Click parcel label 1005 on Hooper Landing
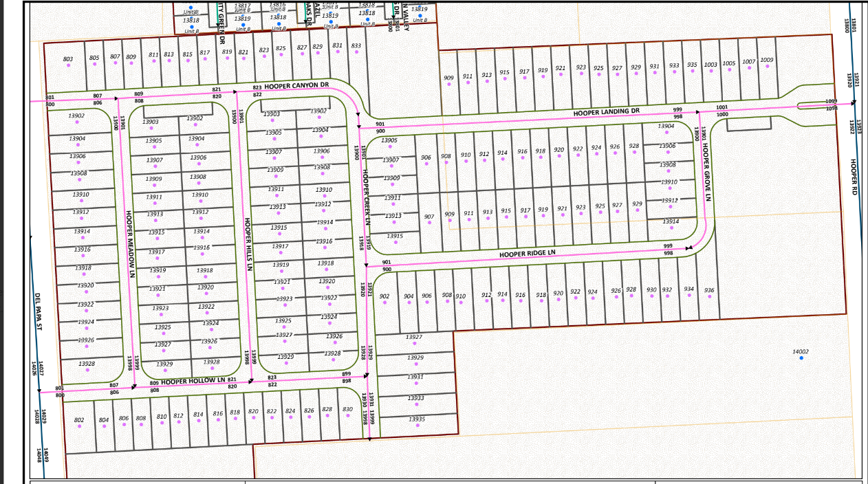Screen dimensions: 868x484 (728, 63)
